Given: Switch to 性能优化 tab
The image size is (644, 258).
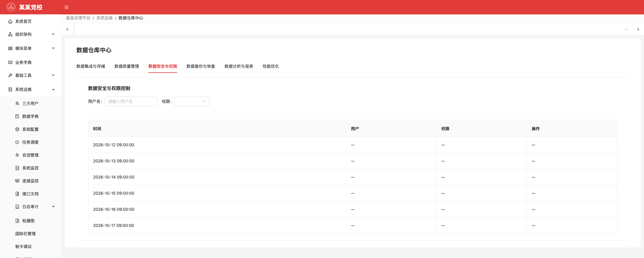Looking at the screenshot, I should (x=271, y=66).
